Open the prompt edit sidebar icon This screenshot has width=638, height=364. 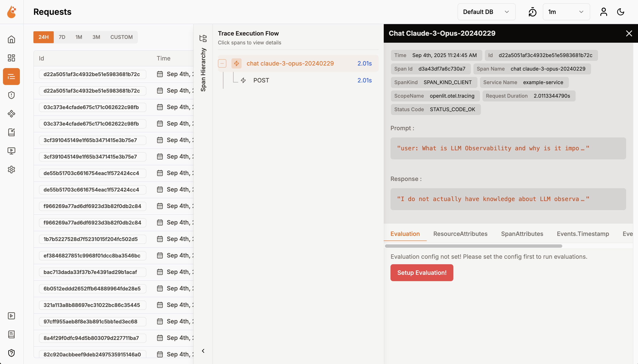(11, 132)
